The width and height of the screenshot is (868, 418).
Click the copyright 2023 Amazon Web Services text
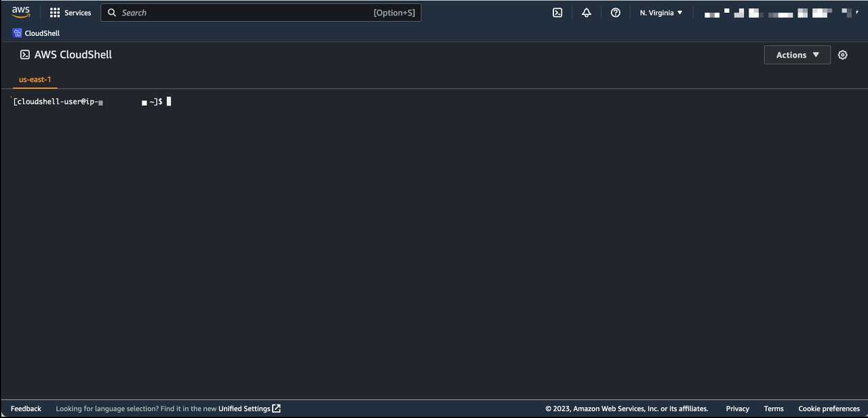627,409
